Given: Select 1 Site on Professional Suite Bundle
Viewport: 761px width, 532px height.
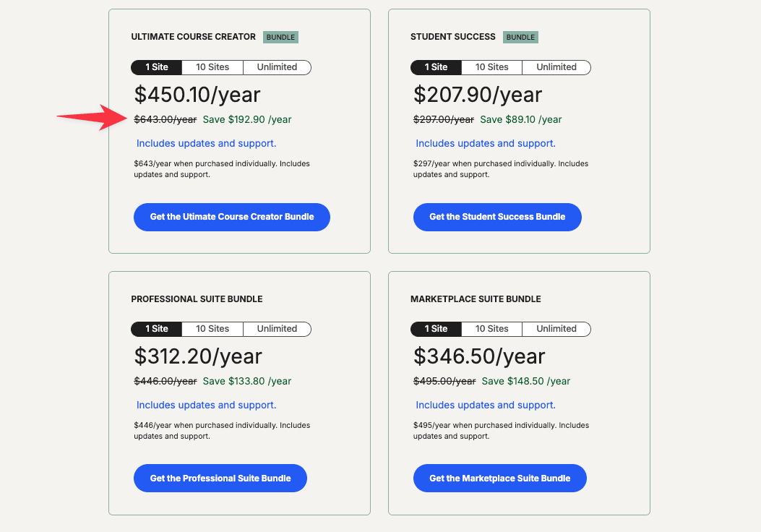Looking at the screenshot, I should click(x=156, y=329).
